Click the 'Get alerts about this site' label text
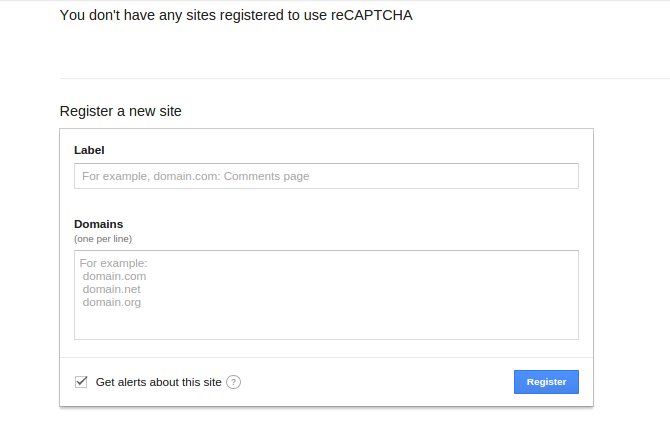The height and width of the screenshot is (444, 670). pos(159,382)
